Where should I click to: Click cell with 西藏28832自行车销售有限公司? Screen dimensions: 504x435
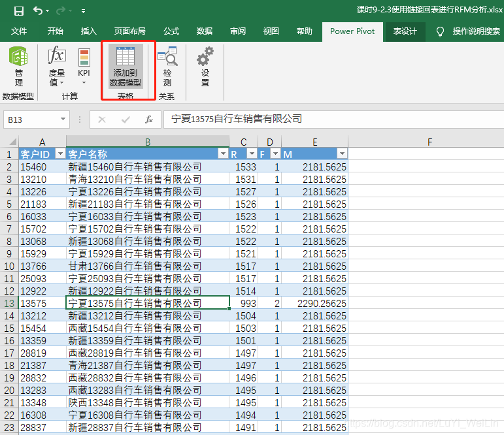click(148, 378)
